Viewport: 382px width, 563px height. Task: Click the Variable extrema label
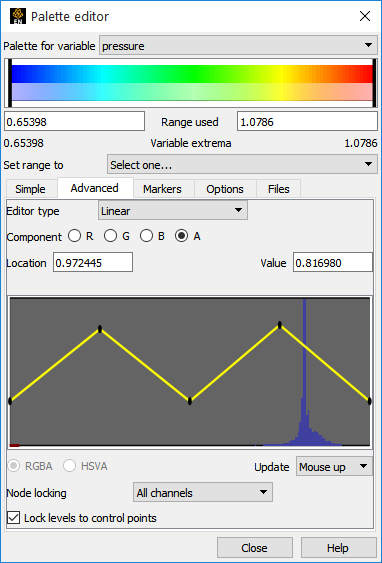click(x=191, y=143)
